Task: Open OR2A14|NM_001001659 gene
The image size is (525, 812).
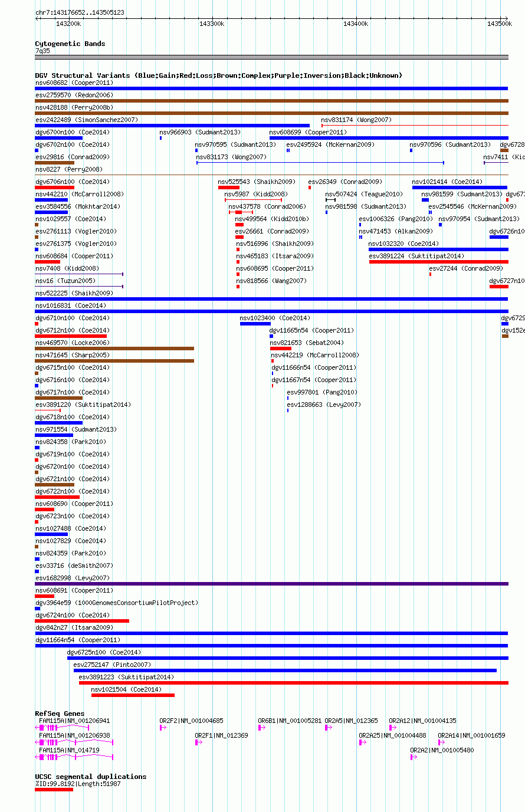Action: point(471,735)
